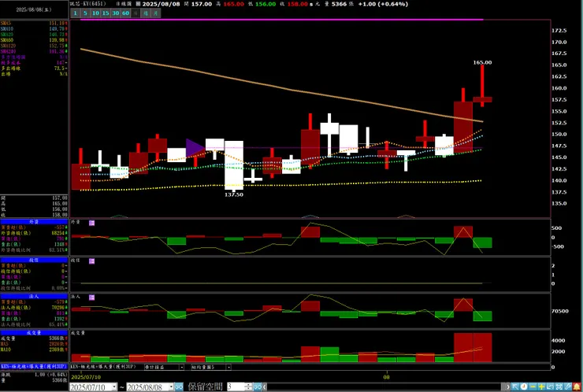Click the 08 month marker on time axis
The image size is (583, 392).
point(387,377)
